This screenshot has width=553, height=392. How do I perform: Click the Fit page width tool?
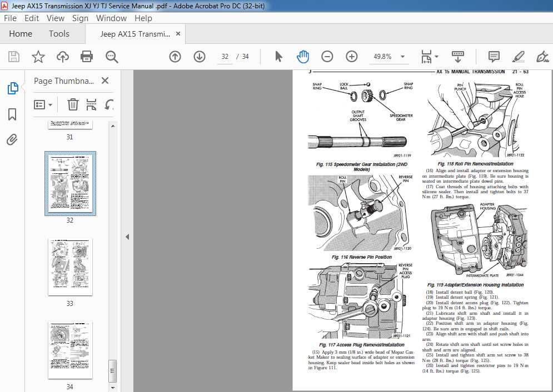[426, 57]
